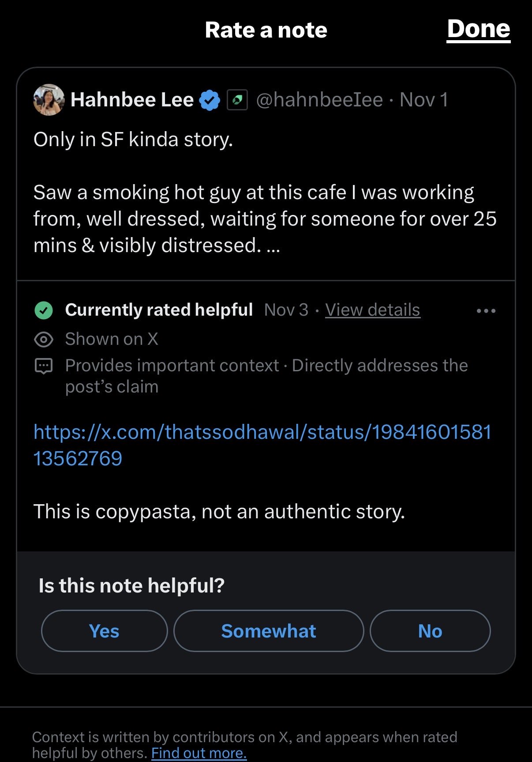Click the green helpful checkmark icon

[x=44, y=310]
